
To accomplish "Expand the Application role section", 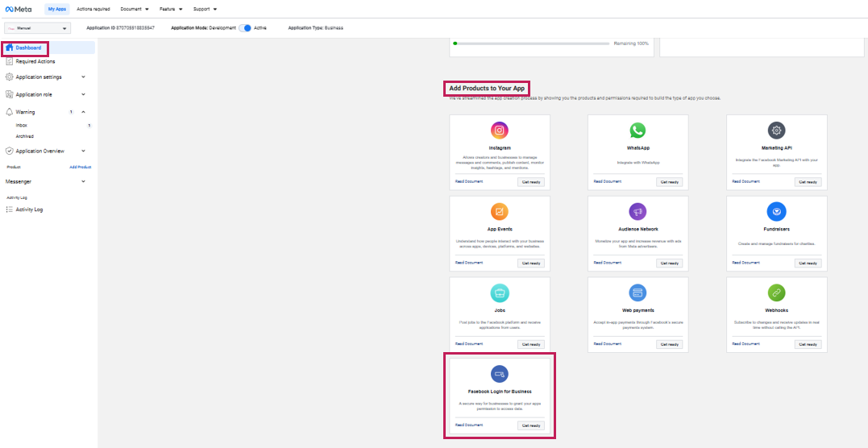I will 83,94.
